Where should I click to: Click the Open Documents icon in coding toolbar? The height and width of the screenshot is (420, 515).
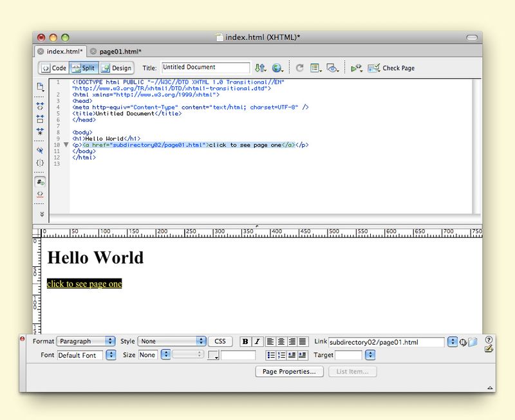tap(40, 87)
